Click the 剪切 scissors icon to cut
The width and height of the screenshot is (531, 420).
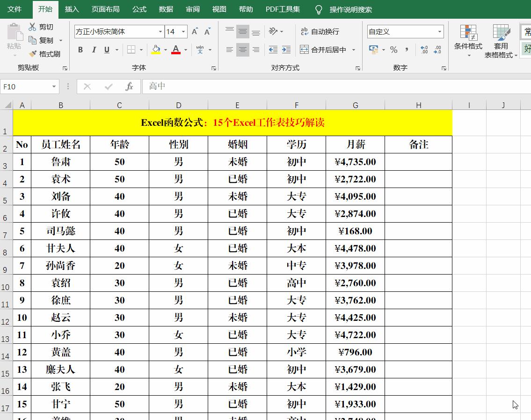tap(32, 27)
